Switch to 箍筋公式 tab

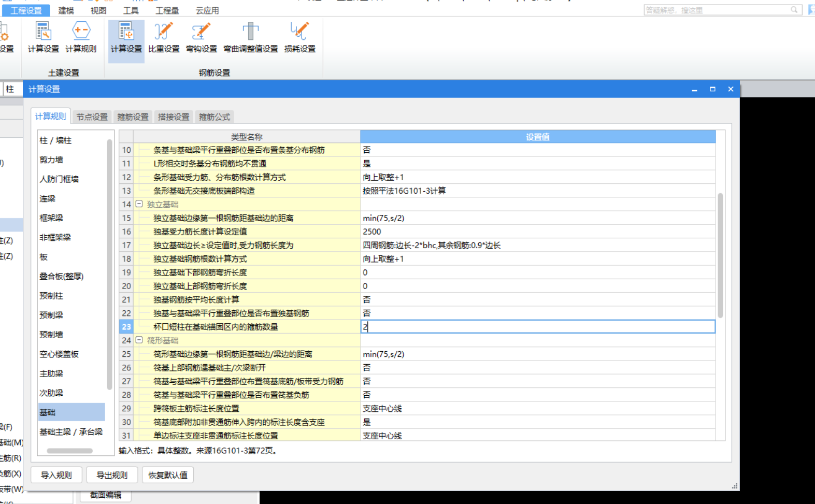[x=215, y=117]
